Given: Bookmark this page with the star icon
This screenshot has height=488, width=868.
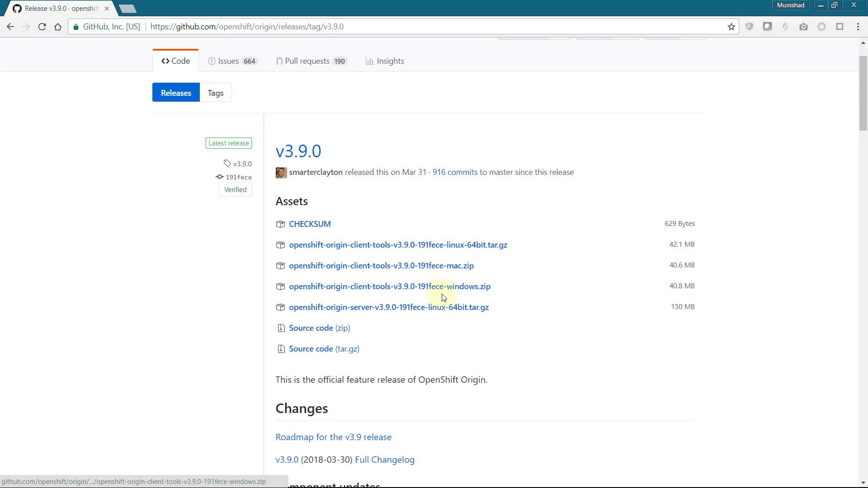Looking at the screenshot, I should 731,27.
